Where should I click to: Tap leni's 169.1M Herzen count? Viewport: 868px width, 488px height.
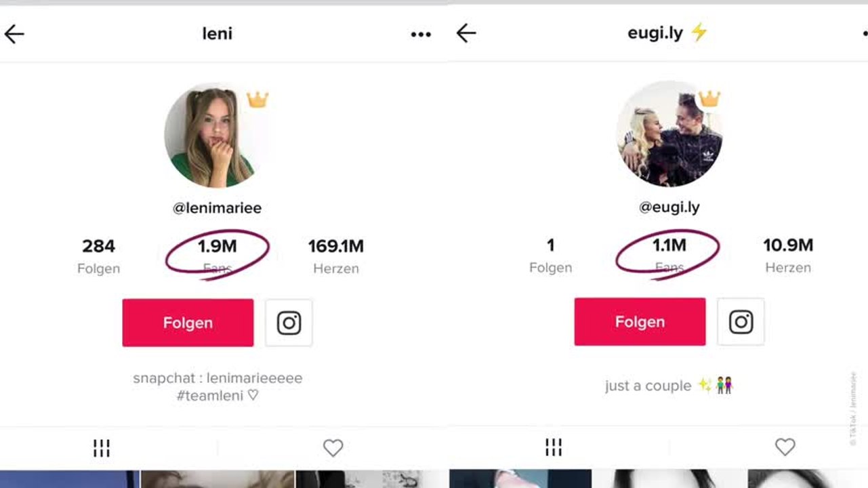(336, 256)
